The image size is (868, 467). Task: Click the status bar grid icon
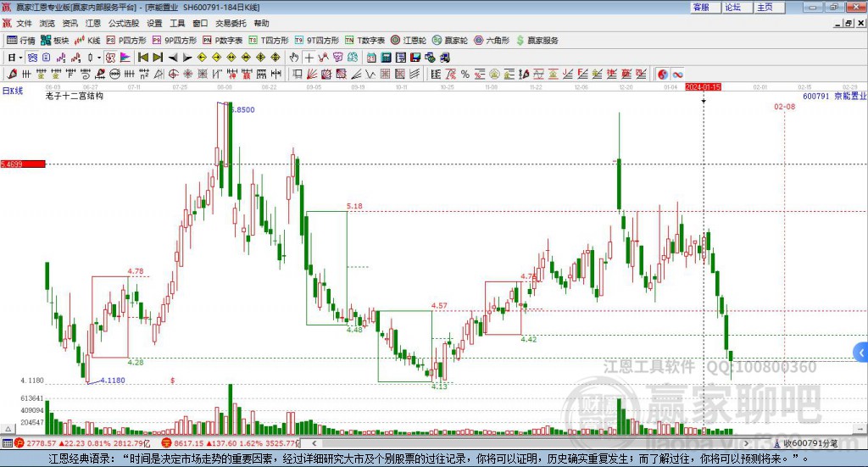[7, 443]
